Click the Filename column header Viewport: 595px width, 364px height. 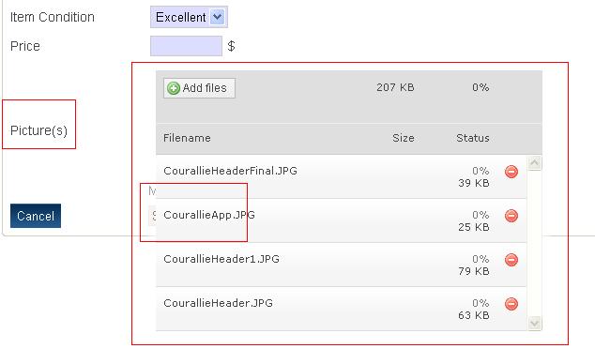187,138
